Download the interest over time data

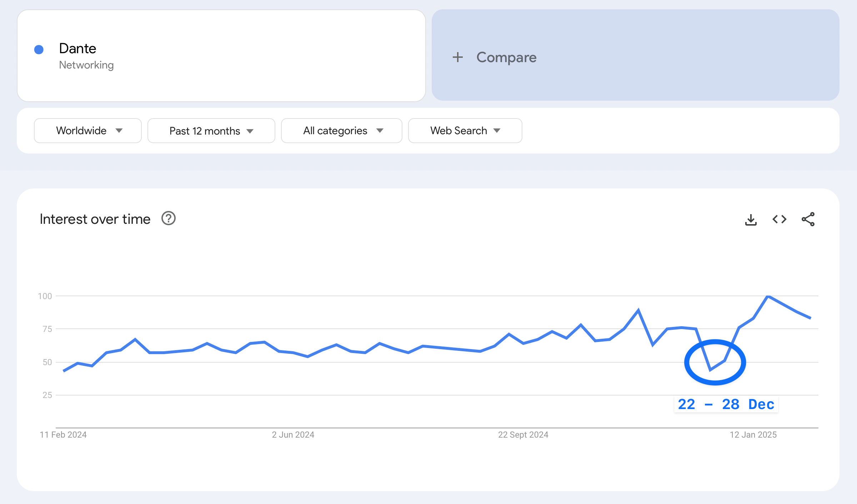click(751, 220)
